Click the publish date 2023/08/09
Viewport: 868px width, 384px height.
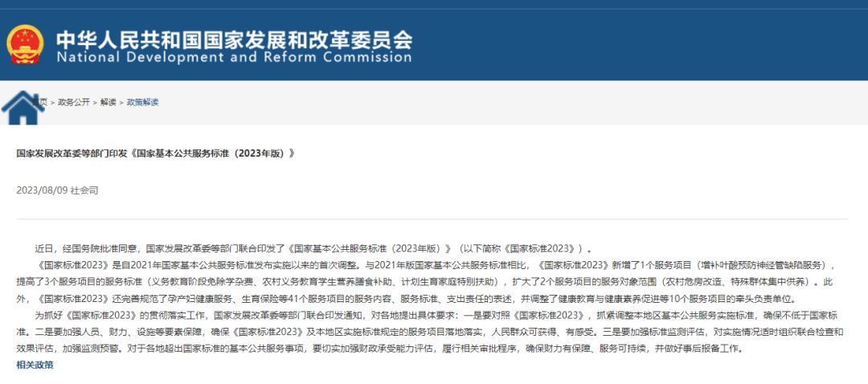point(42,190)
